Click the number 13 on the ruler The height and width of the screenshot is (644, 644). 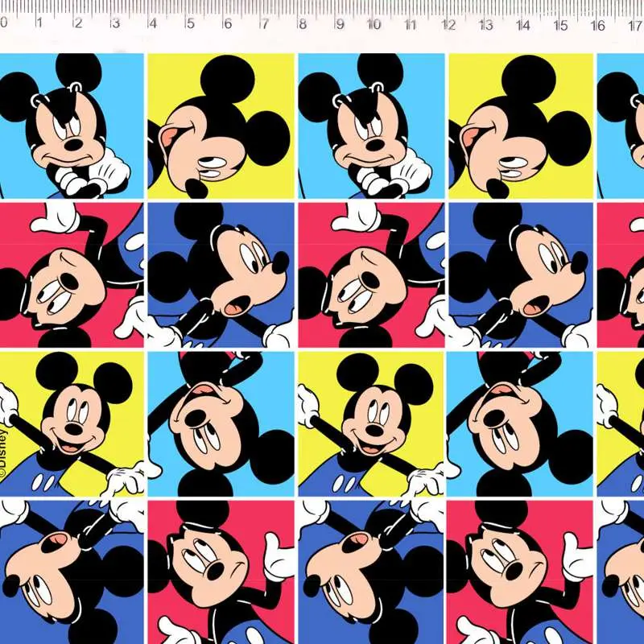click(485, 24)
